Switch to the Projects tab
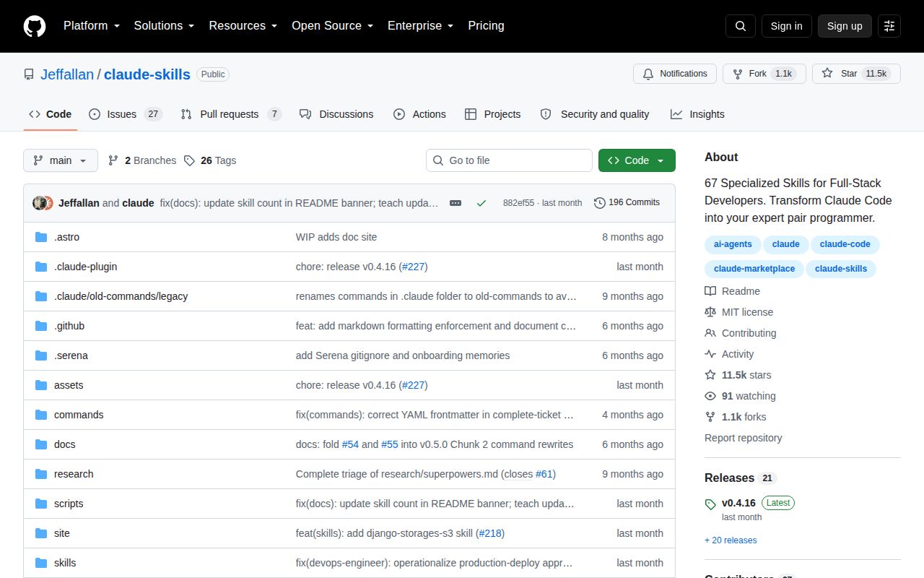924x578 pixels. tap(492, 114)
